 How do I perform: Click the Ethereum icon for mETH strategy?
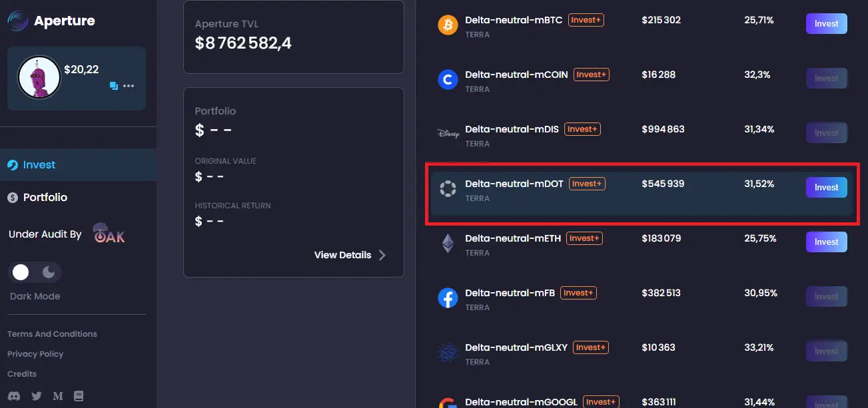tap(448, 244)
